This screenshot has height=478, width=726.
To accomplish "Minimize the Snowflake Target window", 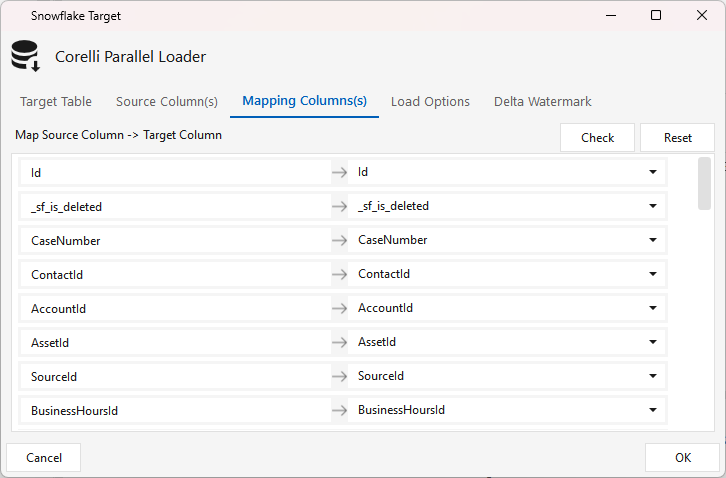I will point(611,15).
